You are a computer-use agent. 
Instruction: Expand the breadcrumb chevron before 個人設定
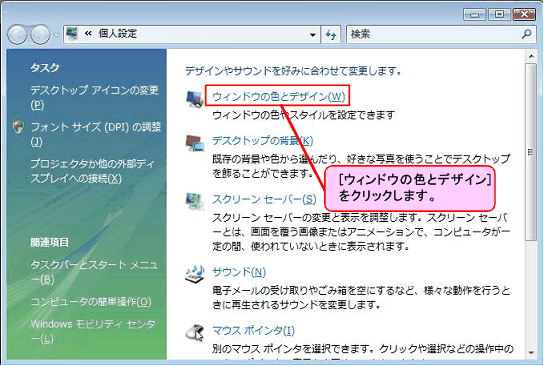(88, 34)
